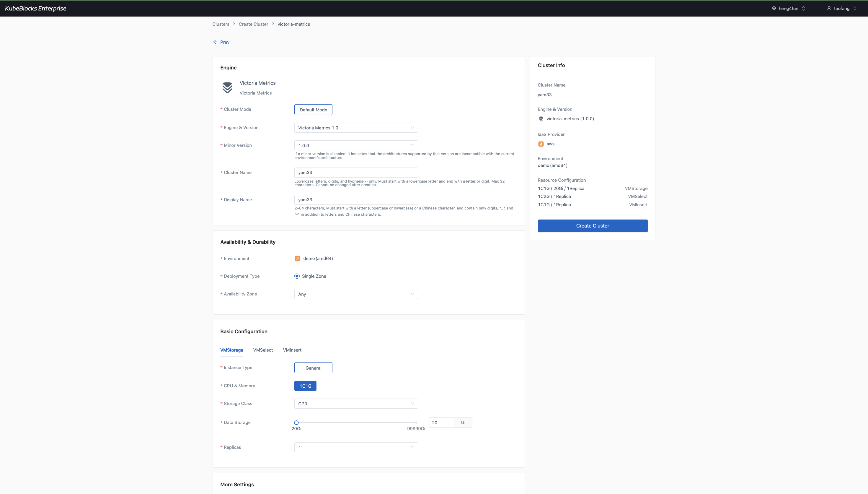Screen dimensions: 868x494
Task: Click the Data Storage Gi value field
Action: (440, 422)
